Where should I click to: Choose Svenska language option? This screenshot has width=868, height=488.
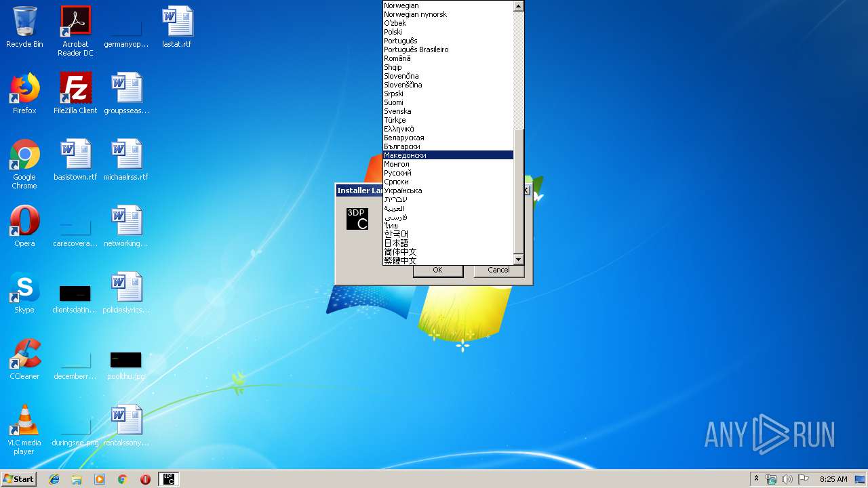point(448,111)
